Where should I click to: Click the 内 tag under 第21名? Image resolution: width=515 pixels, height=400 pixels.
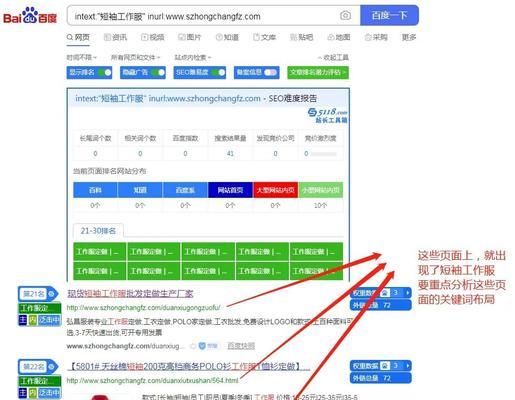click(x=32, y=320)
